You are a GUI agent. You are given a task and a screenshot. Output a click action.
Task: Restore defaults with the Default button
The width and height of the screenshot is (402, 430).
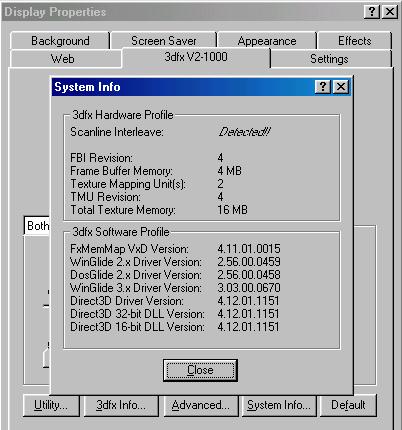[348, 405]
